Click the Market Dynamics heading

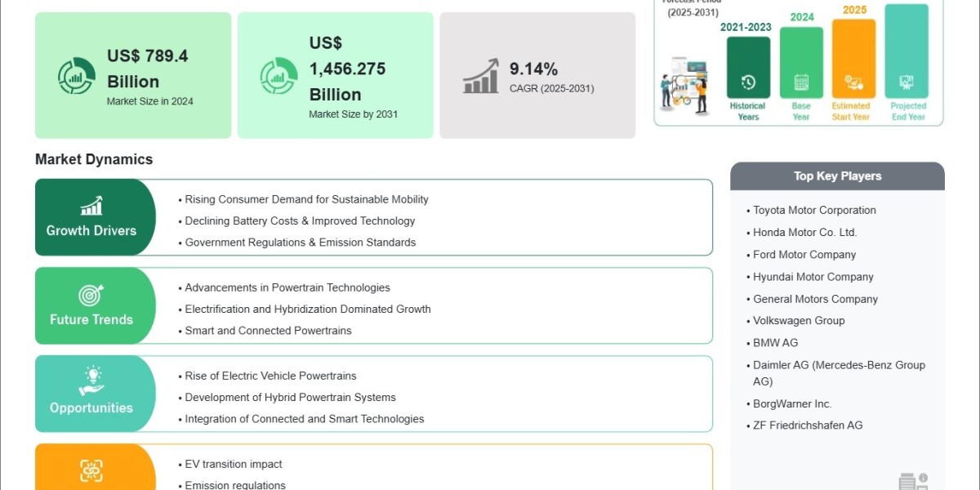click(94, 159)
